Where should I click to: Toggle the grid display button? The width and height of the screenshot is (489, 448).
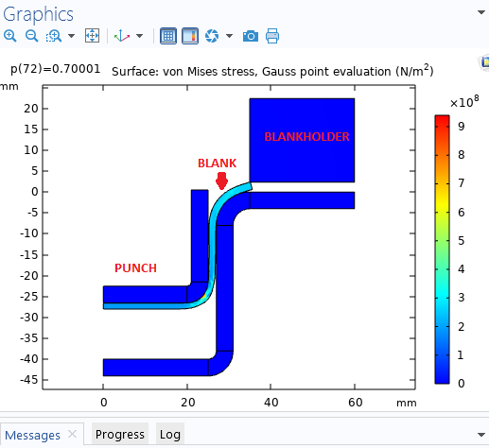tap(168, 36)
